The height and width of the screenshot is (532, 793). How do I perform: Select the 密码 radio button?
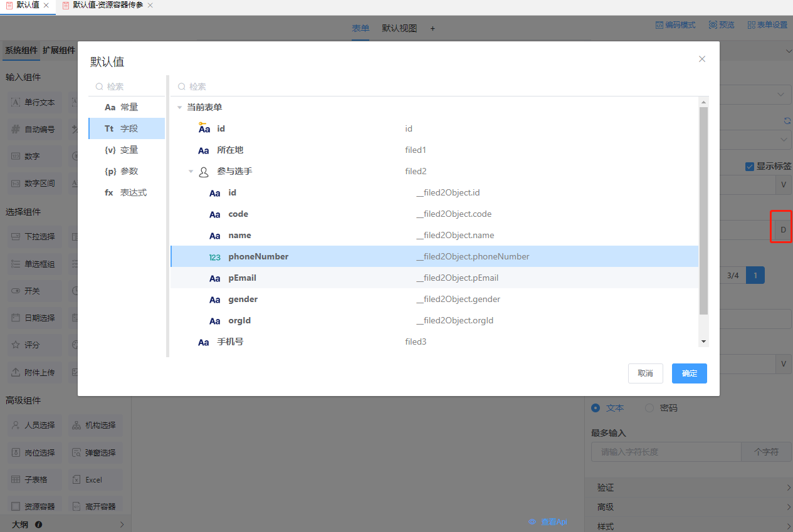[649, 408]
